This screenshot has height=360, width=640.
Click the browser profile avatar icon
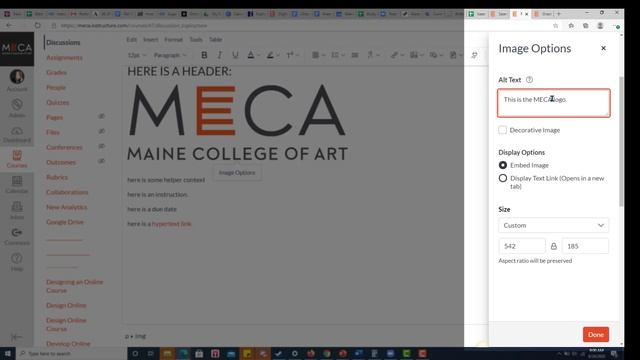600,26
